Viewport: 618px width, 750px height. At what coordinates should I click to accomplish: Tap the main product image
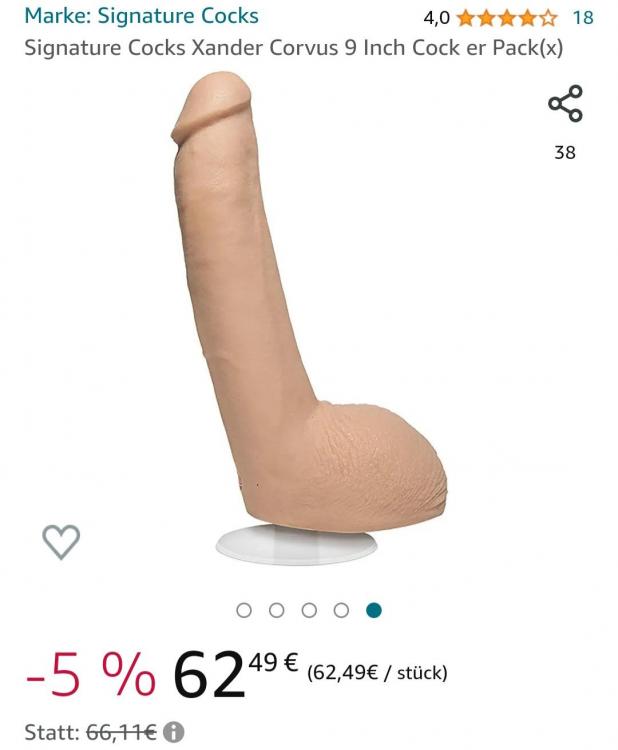(309, 318)
